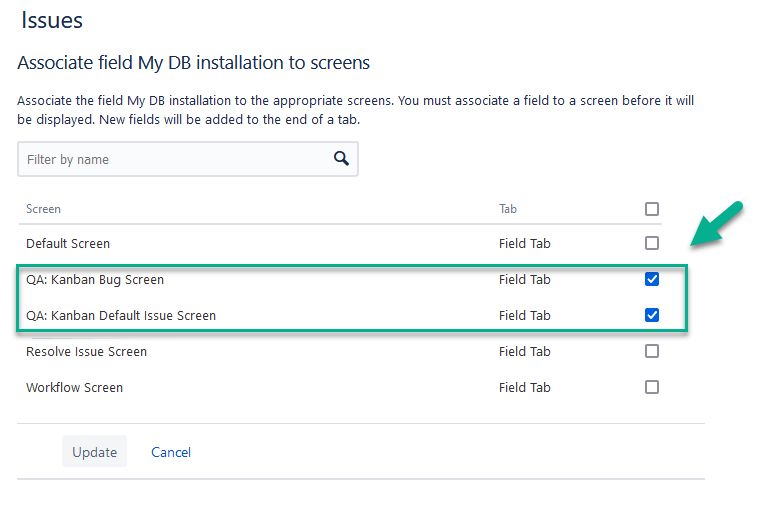Click the Screen column header
The image size is (781, 520).
[x=43, y=209]
